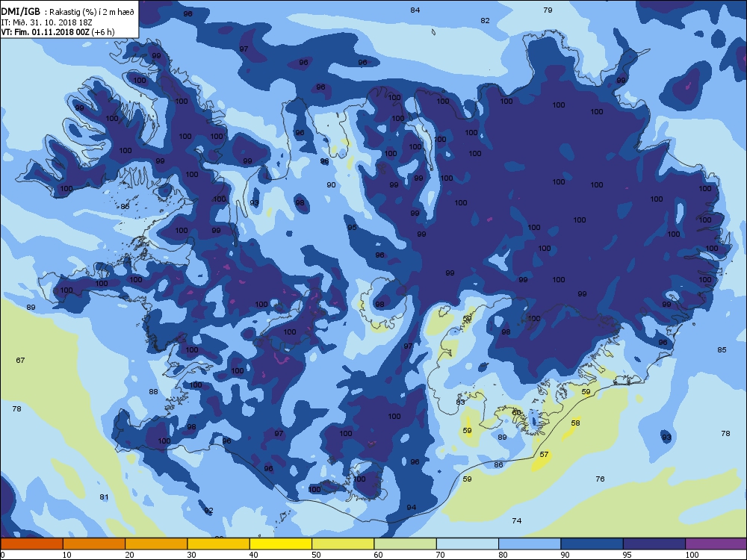Click the 30–40 golden legend swatch
The image size is (747, 560).
(219, 544)
